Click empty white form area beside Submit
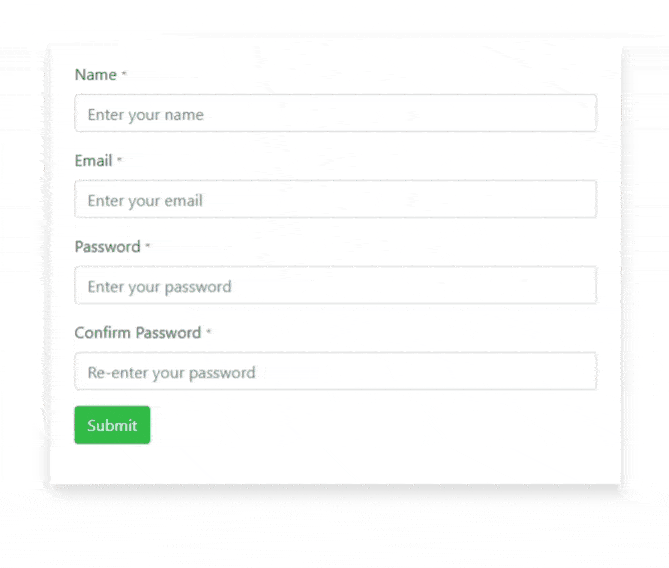 point(380,426)
